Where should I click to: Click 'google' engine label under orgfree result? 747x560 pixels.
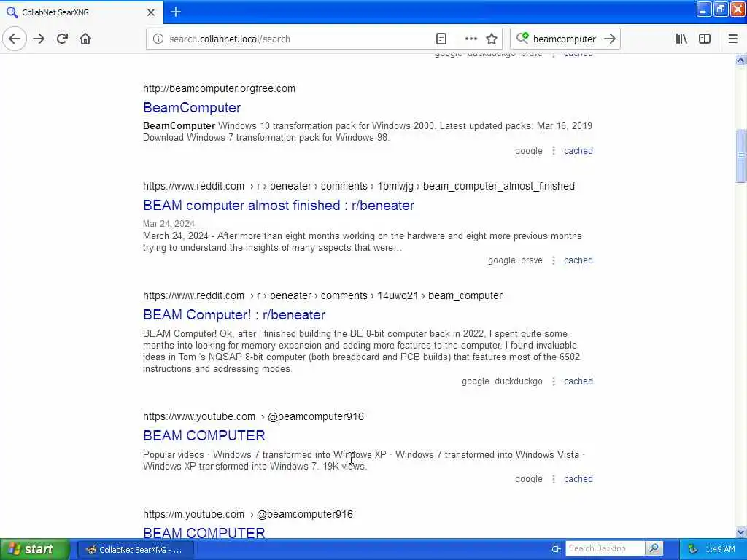point(528,151)
